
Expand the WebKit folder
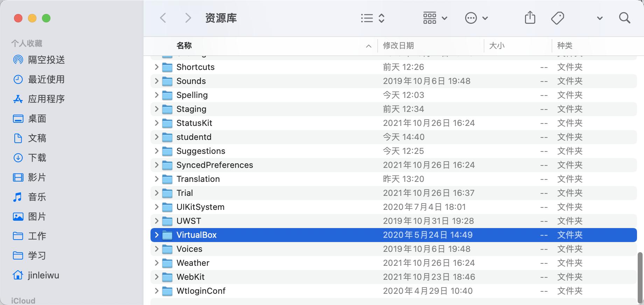(156, 277)
